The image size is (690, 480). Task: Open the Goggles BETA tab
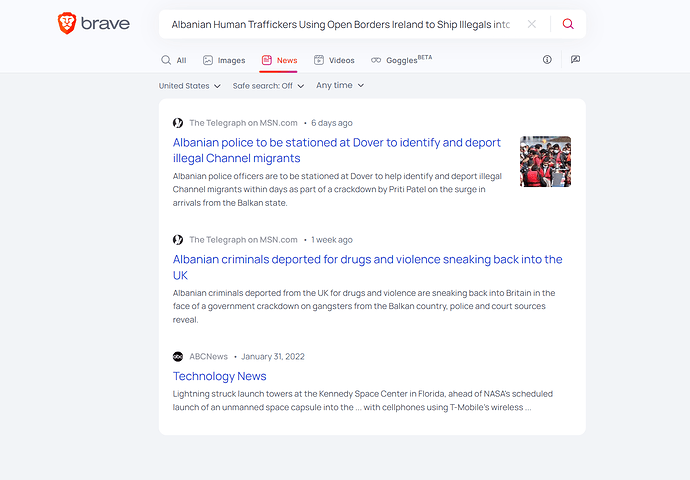point(401,60)
